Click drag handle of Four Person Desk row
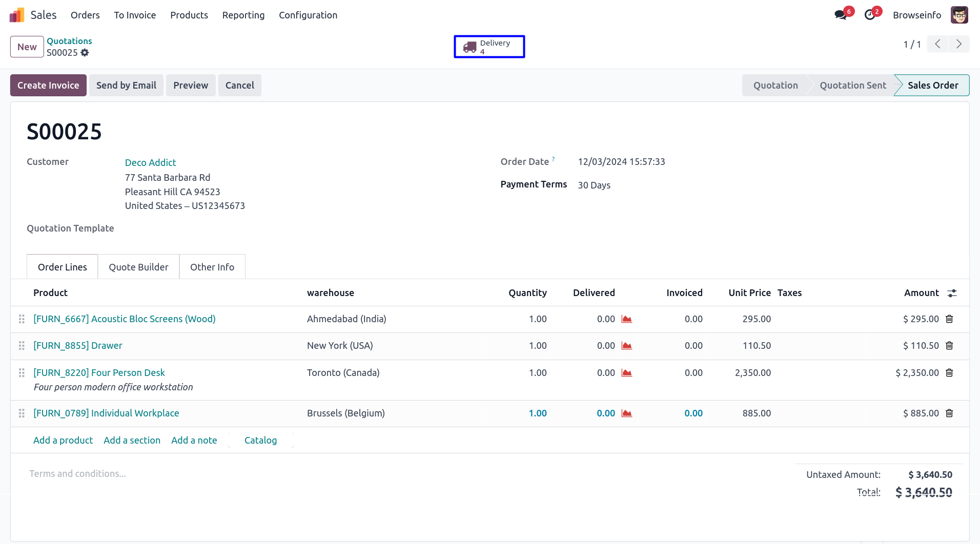This screenshot has width=980, height=544. click(22, 373)
